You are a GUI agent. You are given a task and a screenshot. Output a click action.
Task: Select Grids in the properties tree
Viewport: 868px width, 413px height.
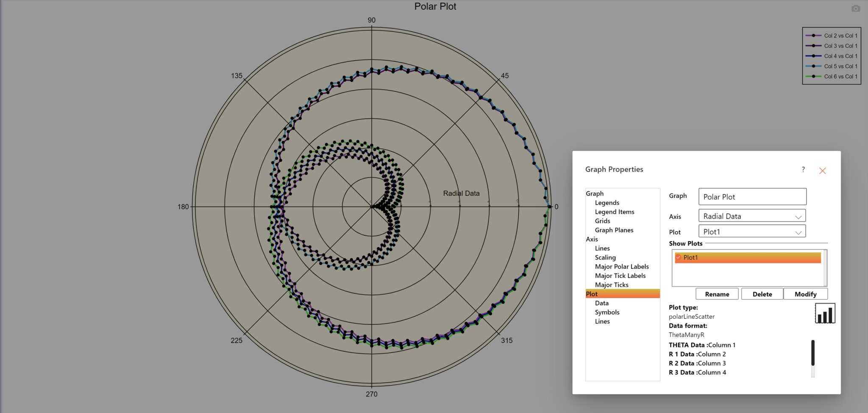(x=602, y=221)
